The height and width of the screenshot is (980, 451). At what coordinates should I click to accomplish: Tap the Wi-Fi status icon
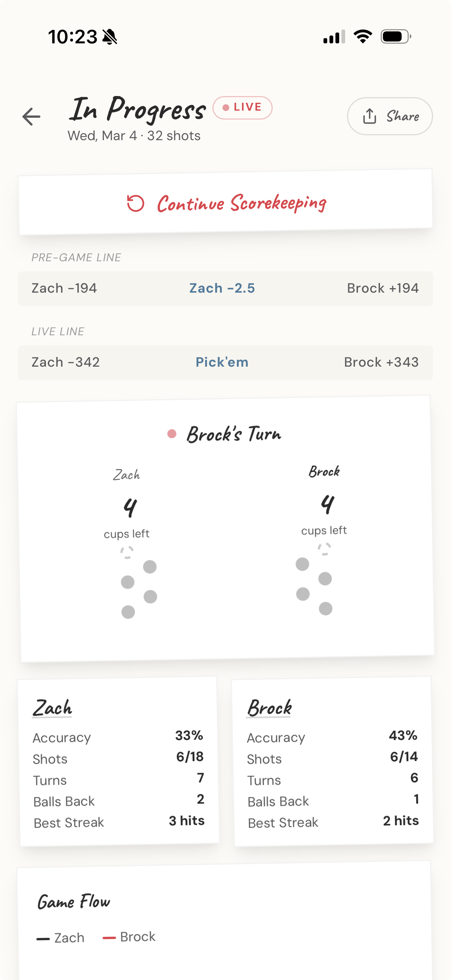[x=363, y=37]
